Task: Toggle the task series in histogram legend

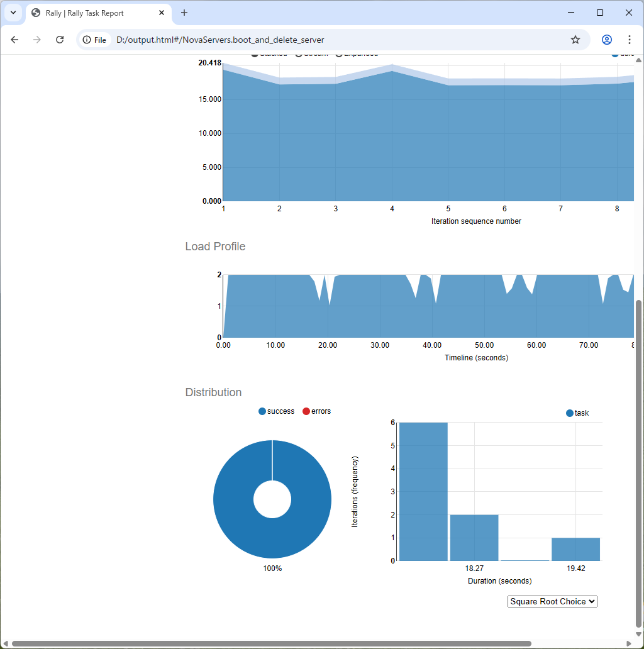Action: click(577, 413)
